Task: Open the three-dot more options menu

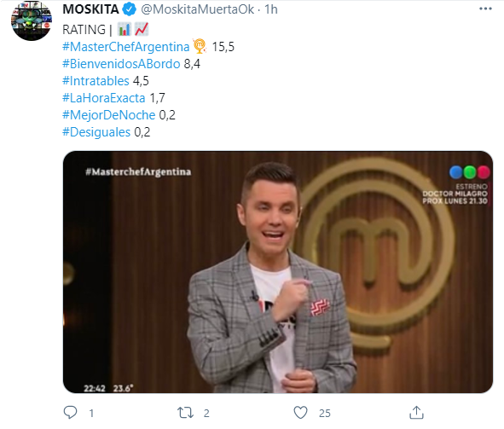Action: [485, 9]
